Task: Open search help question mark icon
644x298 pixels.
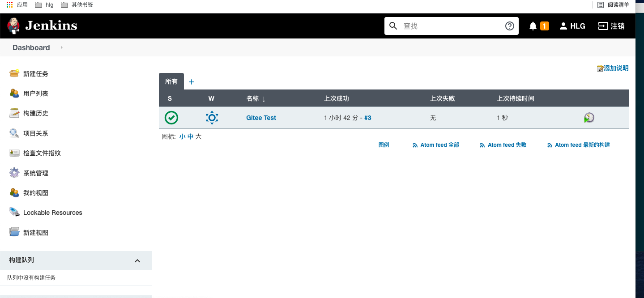Action: point(509,26)
